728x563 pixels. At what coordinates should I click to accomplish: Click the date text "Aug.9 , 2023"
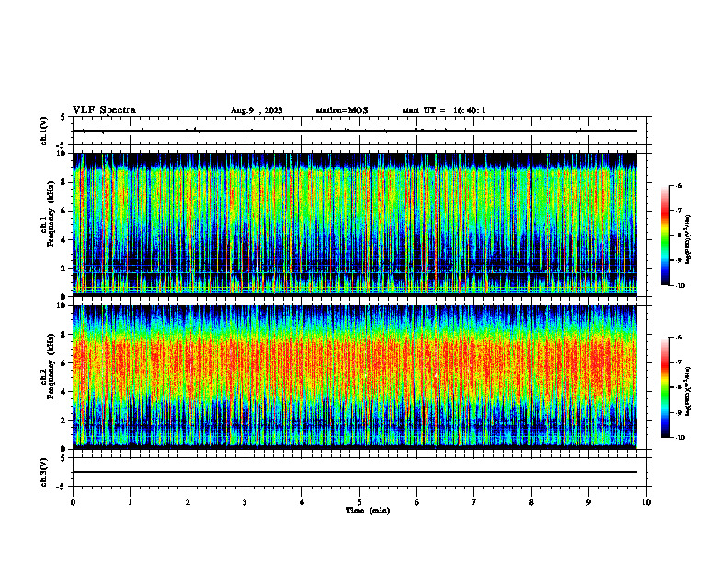pos(256,110)
